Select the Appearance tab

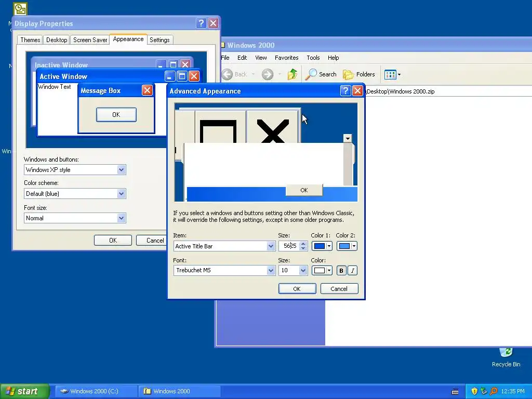(x=128, y=39)
